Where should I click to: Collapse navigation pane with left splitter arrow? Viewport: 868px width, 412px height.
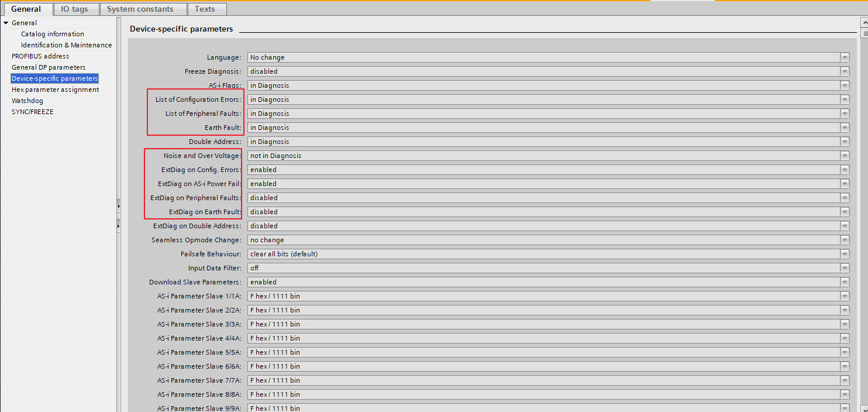click(x=118, y=206)
